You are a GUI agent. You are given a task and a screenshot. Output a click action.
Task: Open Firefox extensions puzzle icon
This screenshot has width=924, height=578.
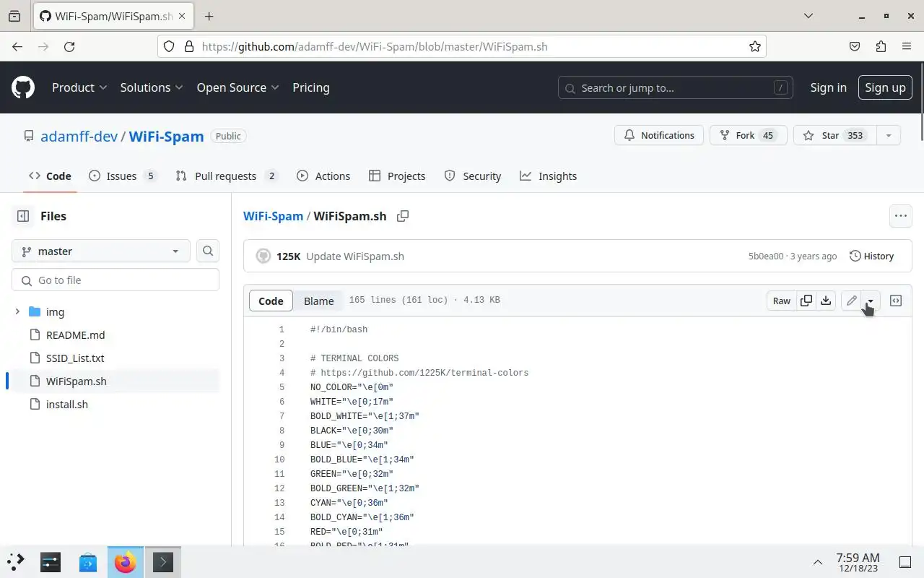[x=881, y=46]
